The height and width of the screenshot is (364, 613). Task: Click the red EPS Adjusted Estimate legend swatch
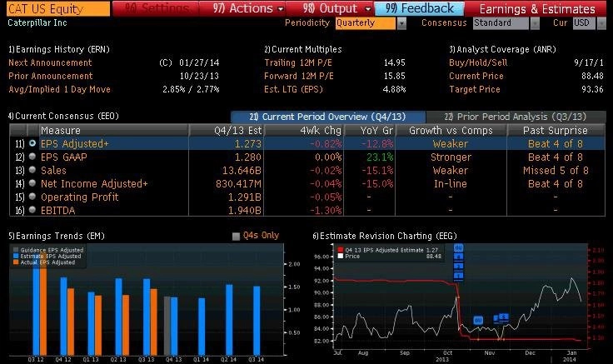(341, 250)
